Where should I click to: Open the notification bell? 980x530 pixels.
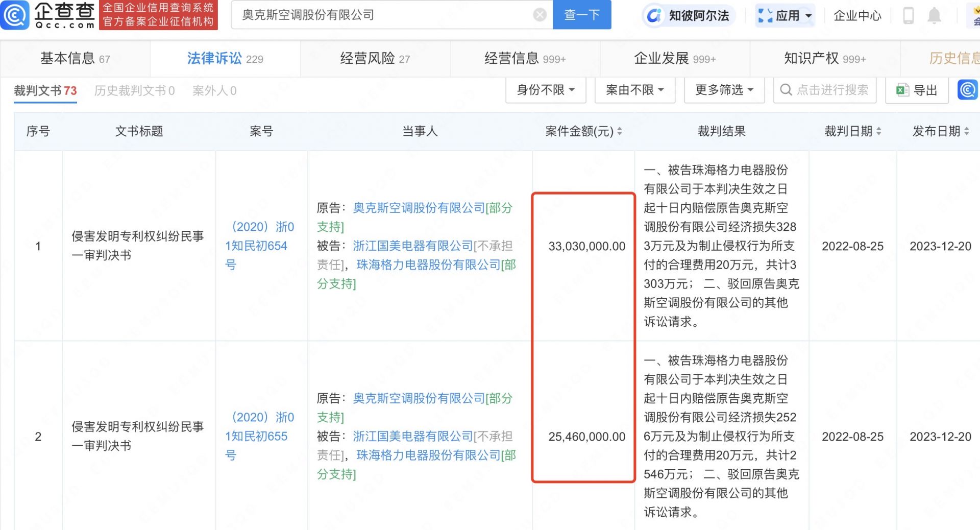934,16
